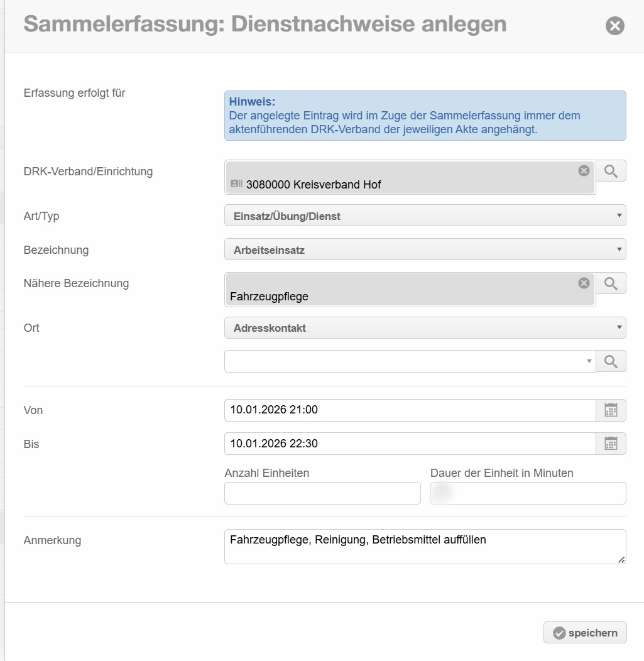
Task: Open calendar picker for Bis date
Action: (611, 444)
